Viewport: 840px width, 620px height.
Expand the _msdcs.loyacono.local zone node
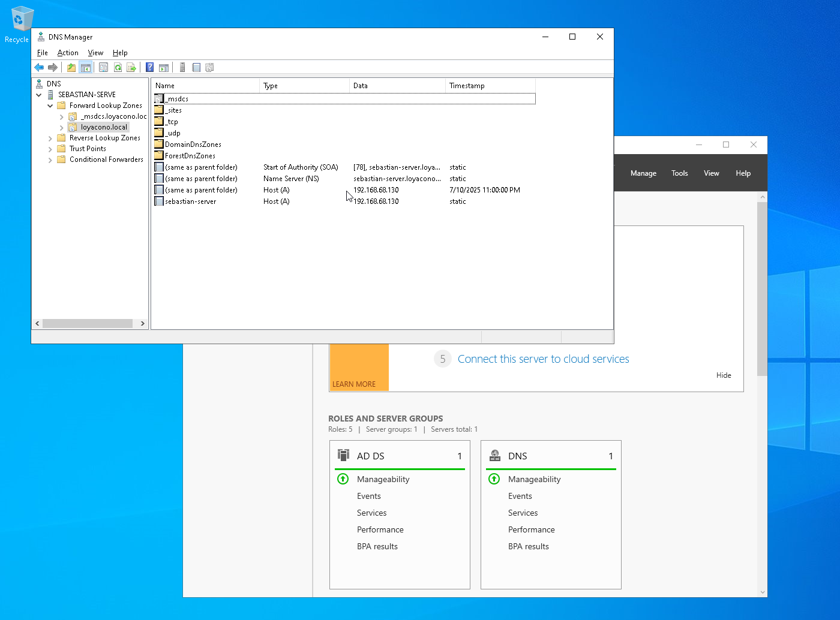(61, 117)
